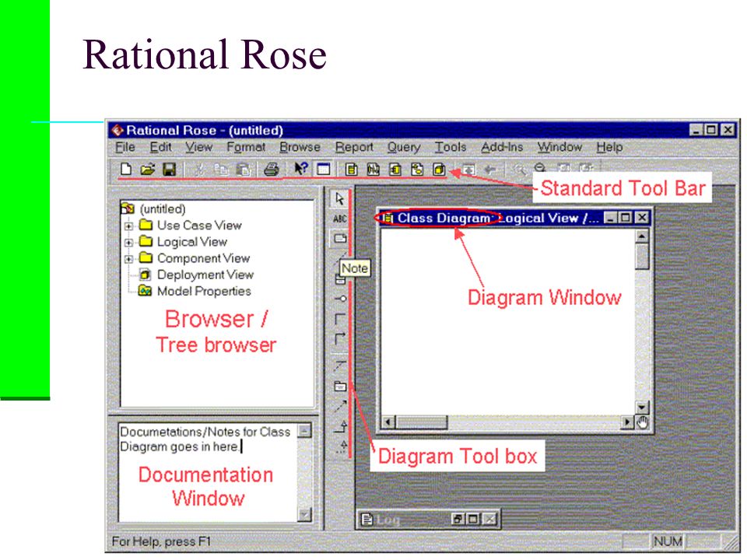
Task: Choose the Dependency dashed arrow tool
Action: pos(340,406)
